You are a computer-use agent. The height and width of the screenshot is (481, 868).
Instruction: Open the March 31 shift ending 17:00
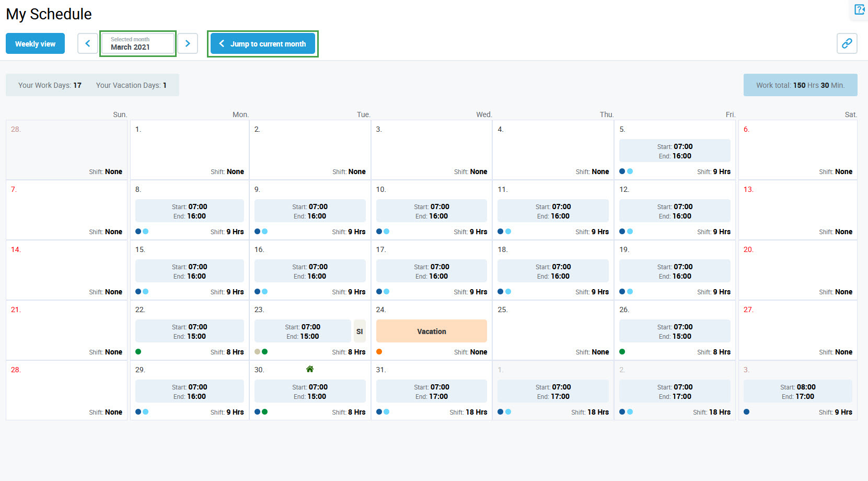point(431,392)
